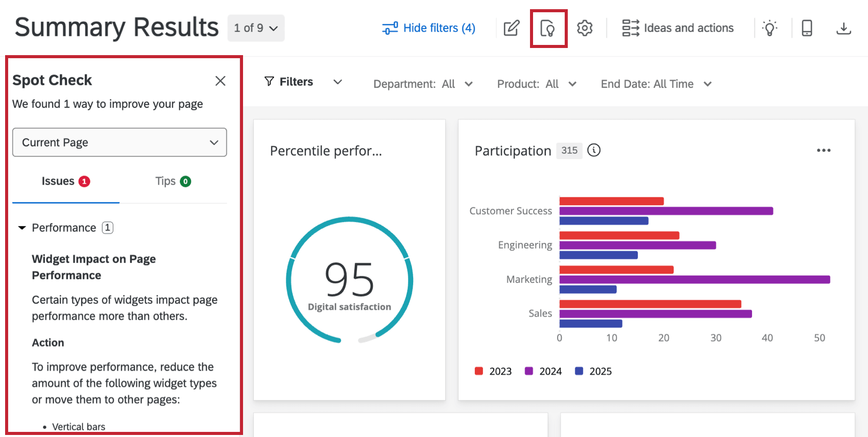Screen dimensions: 868x437
Task: Click the download export icon
Action: click(x=843, y=28)
